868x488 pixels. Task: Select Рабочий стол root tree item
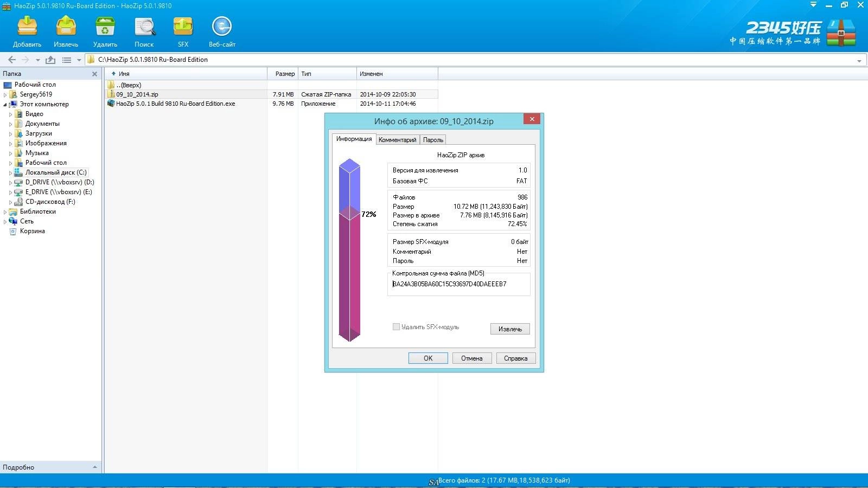click(x=35, y=85)
